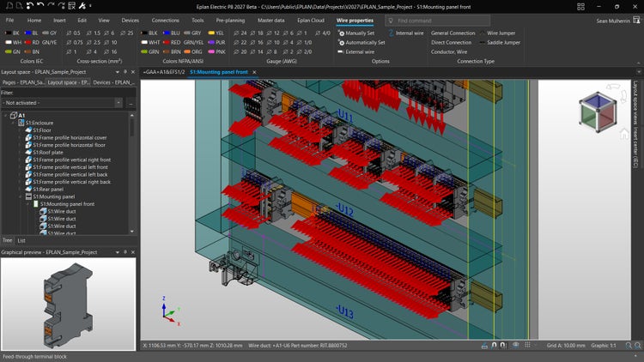This screenshot has height=362, width=644.
Task: Open the wrench settings tool in title bar
Action: click(82, 6)
